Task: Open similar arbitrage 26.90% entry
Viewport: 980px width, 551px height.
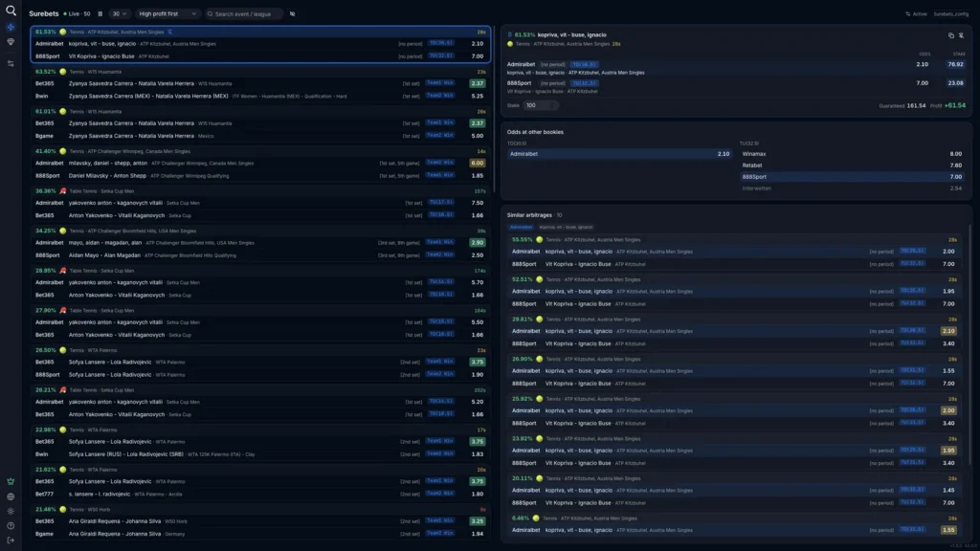Action: tap(735, 372)
